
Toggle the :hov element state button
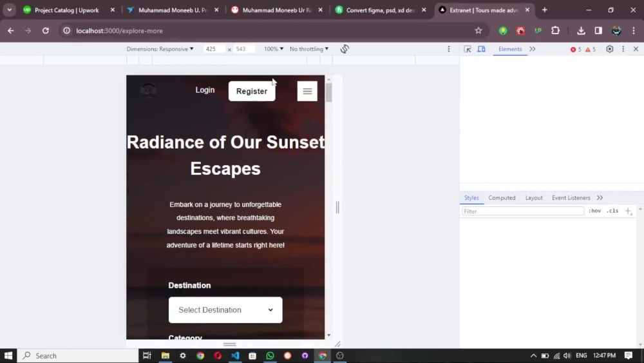click(594, 211)
